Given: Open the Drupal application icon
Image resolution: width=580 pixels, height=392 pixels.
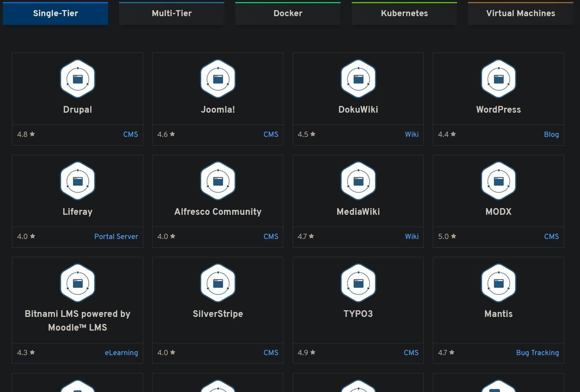Looking at the screenshot, I should (x=78, y=79).
